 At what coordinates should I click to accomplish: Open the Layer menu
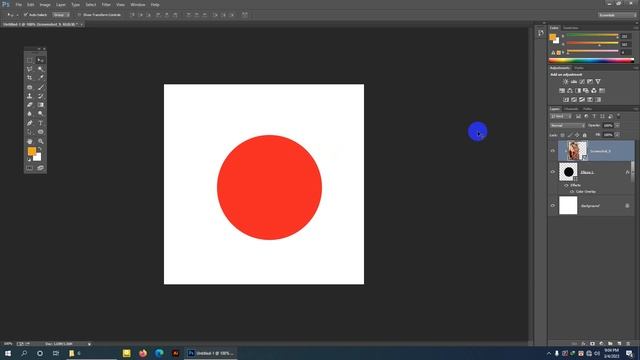[61, 4]
